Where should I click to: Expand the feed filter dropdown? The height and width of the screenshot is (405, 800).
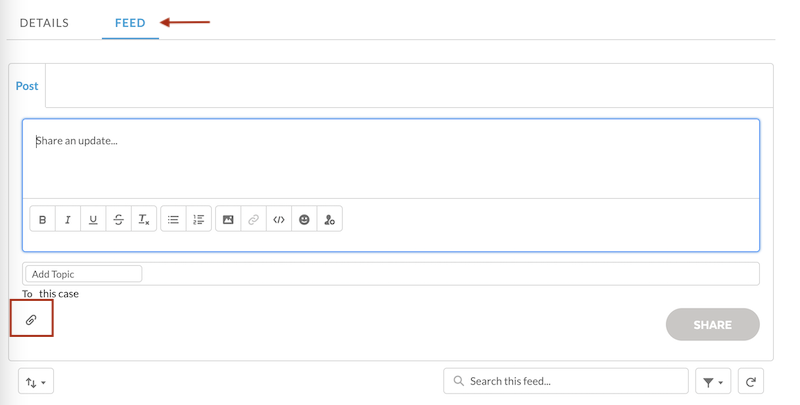tap(713, 382)
